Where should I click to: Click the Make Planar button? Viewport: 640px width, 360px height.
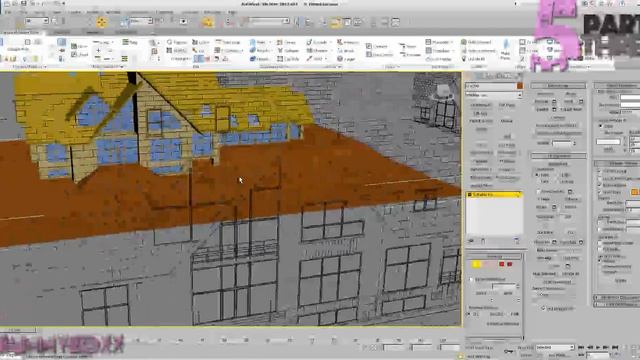(505, 50)
